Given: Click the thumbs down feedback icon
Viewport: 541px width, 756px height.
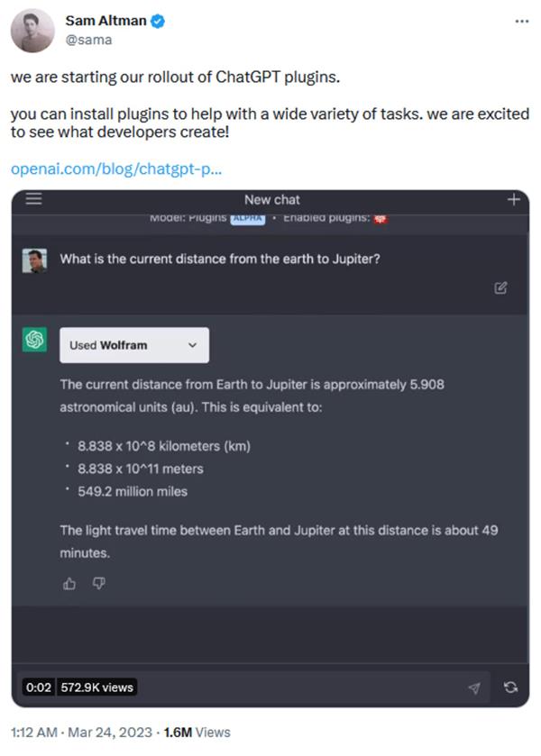Looking at the screenshot, I should [99, 584].
